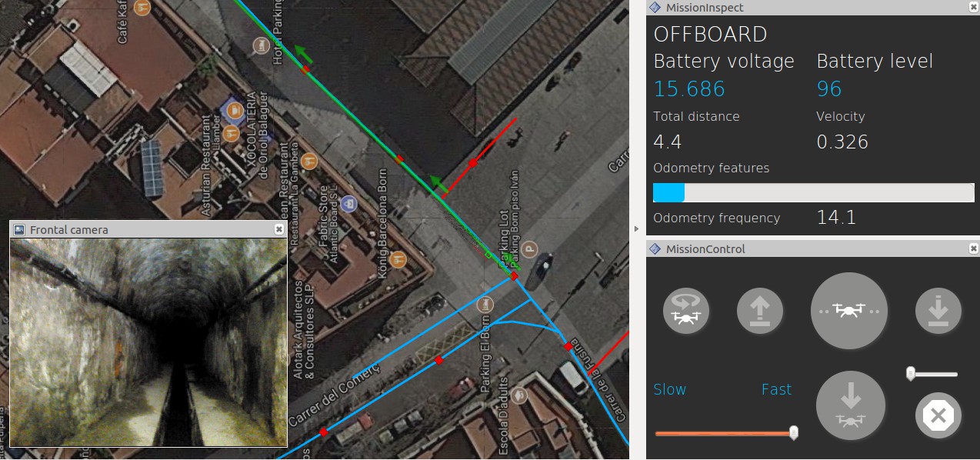This screenshot has height=460, width=980.
Task: Click the Xocolateria map marker icon
Action: [234, 111]
